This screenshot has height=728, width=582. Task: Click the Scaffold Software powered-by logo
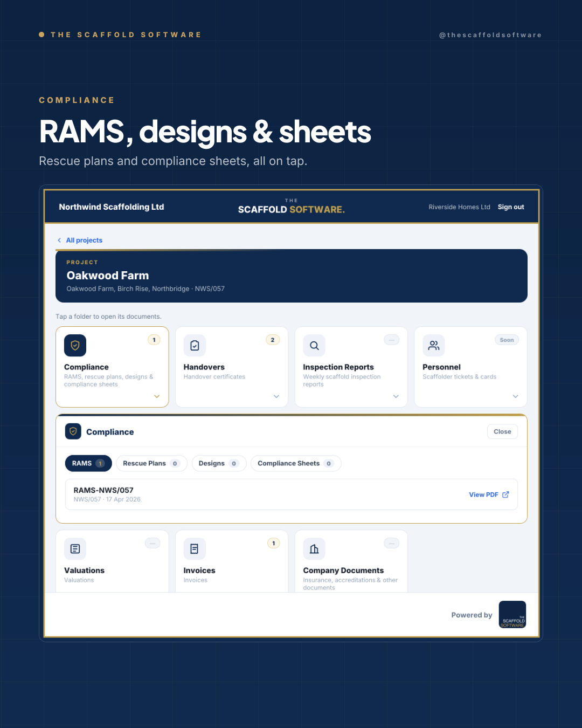coord(512,615)
